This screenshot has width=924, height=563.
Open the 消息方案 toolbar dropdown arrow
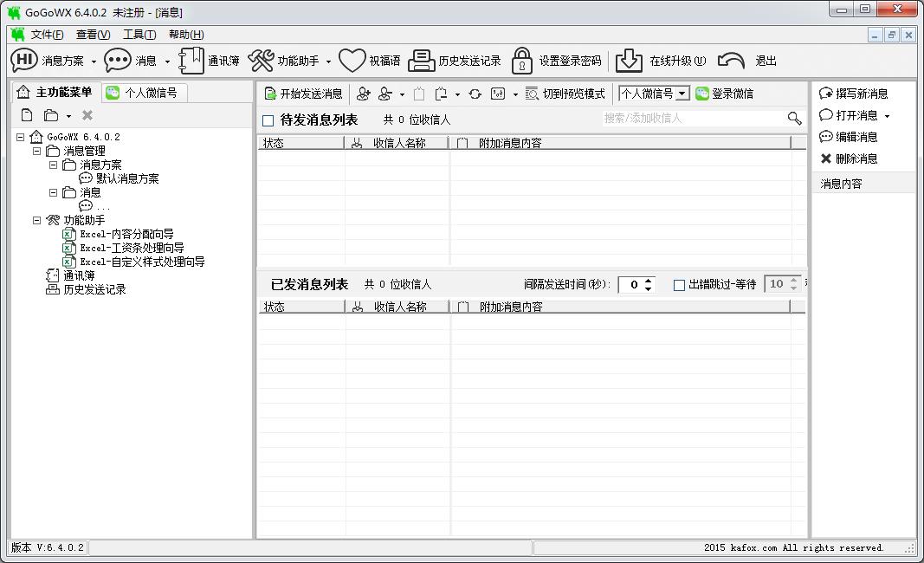[x=94, y=61]
